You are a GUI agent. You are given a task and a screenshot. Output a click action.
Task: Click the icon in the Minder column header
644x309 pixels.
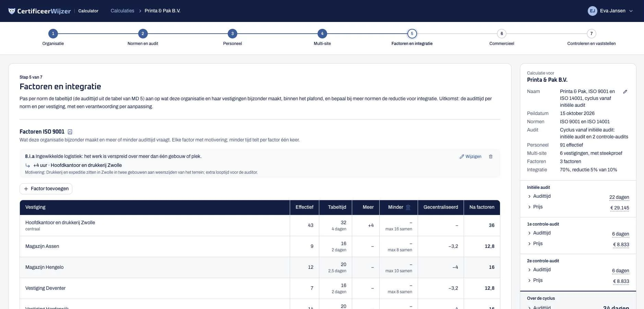tap(408, 207)
